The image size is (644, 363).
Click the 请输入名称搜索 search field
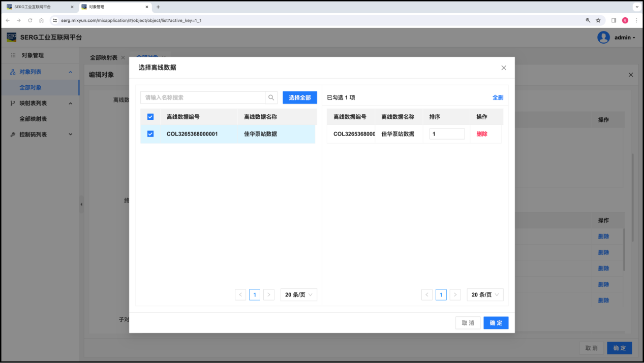tap(203, 97)
